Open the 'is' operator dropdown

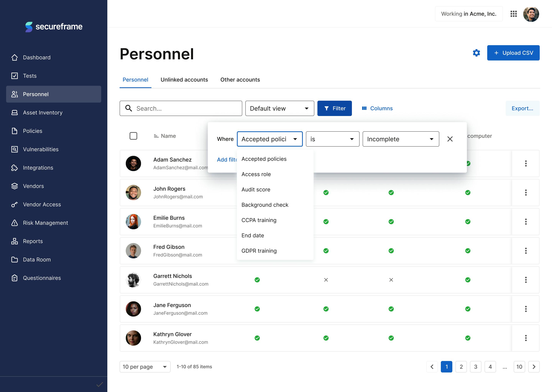tap(332, 139)
